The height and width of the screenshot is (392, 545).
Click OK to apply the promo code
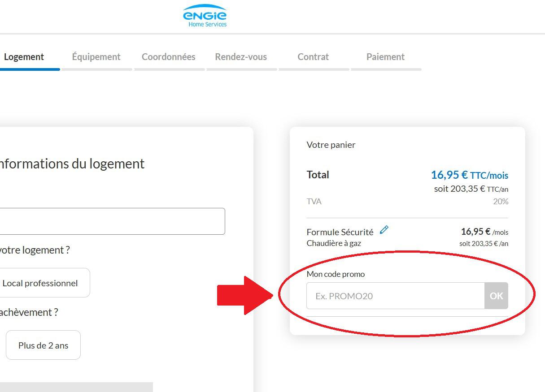coord(496,296)
